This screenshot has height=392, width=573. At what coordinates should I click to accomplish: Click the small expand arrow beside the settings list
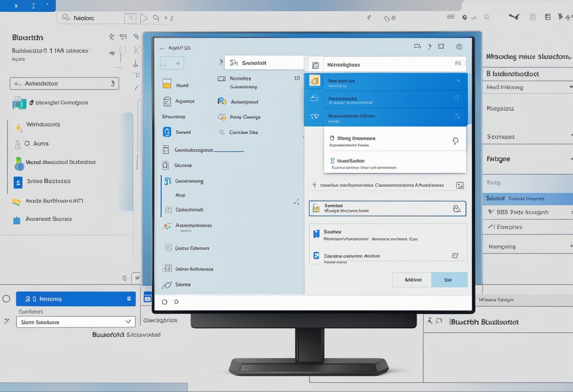point(296,202)
